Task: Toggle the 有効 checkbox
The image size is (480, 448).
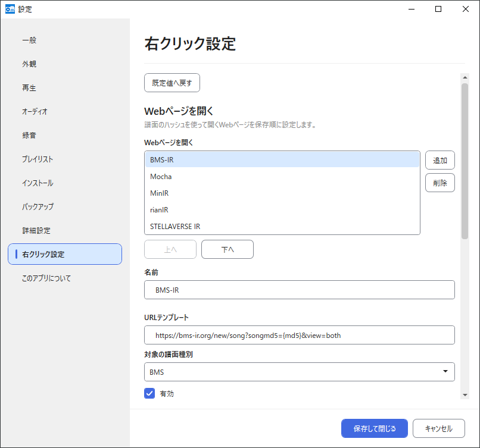Action: [x=149, y=393]
